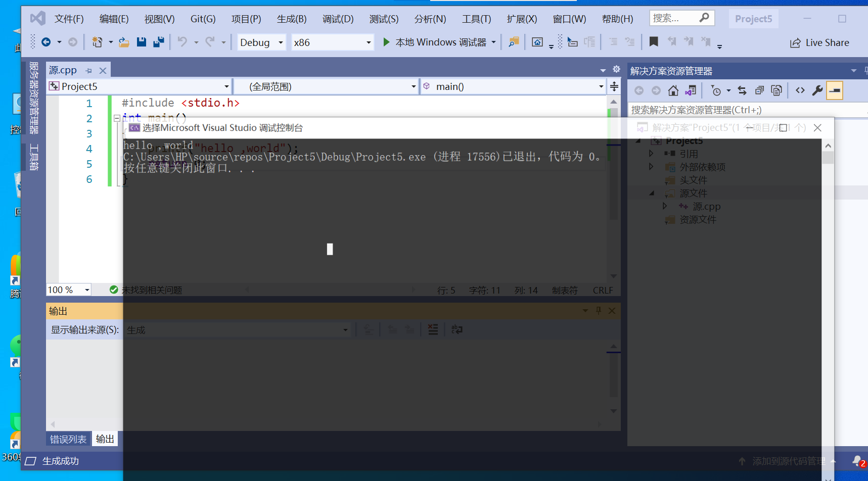Redo the last undone action
Image resolution: width=868 pixels, height=481 pixels.
pyautogui.click(x=210, y=42)
